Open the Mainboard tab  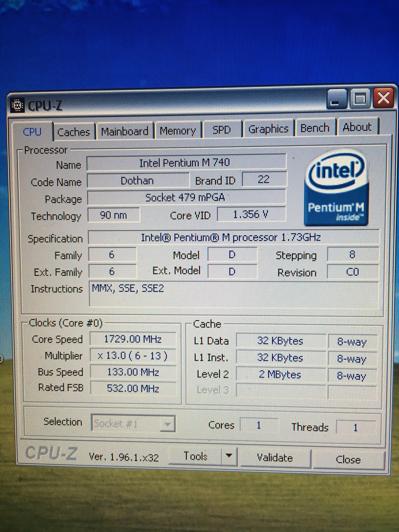tap(125, 131)
